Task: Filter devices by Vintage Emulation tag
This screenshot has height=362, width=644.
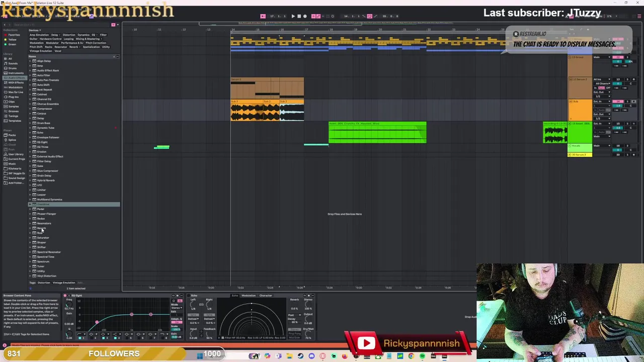Action: pos(41,51)
